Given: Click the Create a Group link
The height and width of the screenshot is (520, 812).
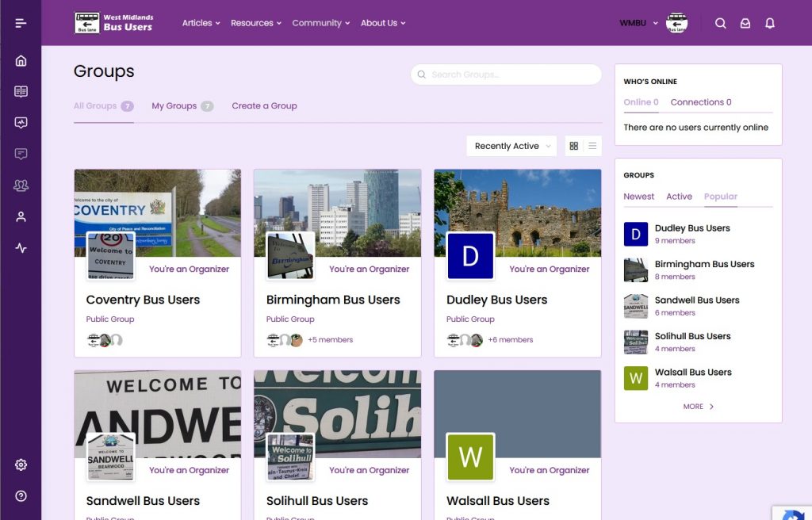Looking at the screenshot, I should tap(264, 106).
